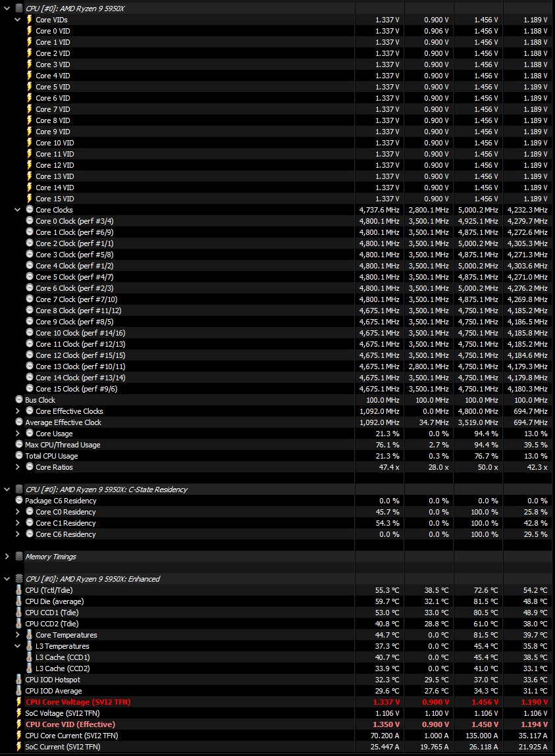Click the thermometer icon of CPU CCD2 (Tdie)
Viewport: 555px width, 756px height.
[19, 623]
